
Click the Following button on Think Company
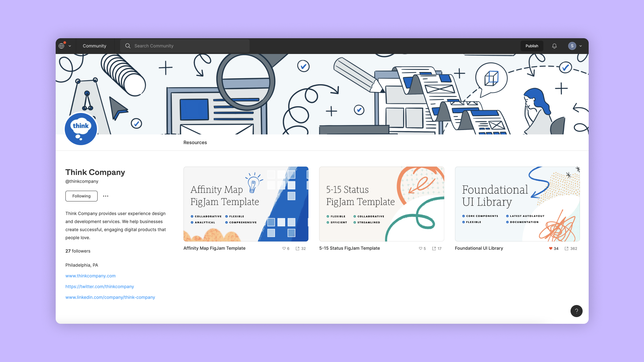[x=81, y=196]
